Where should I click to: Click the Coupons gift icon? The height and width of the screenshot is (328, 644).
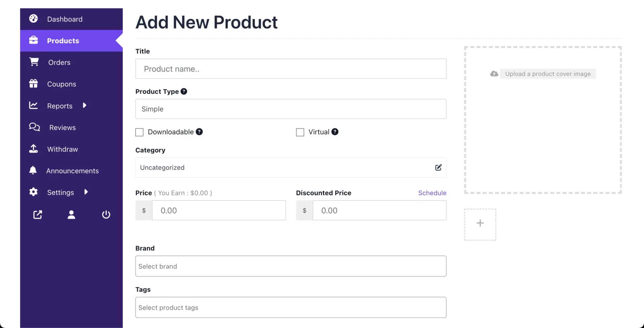(x=34, y=84)
